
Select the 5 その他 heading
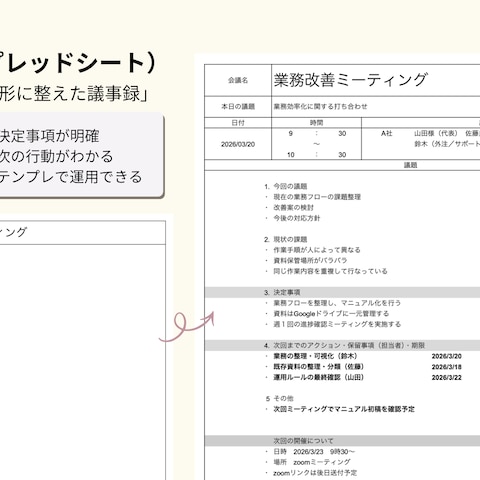280,398
